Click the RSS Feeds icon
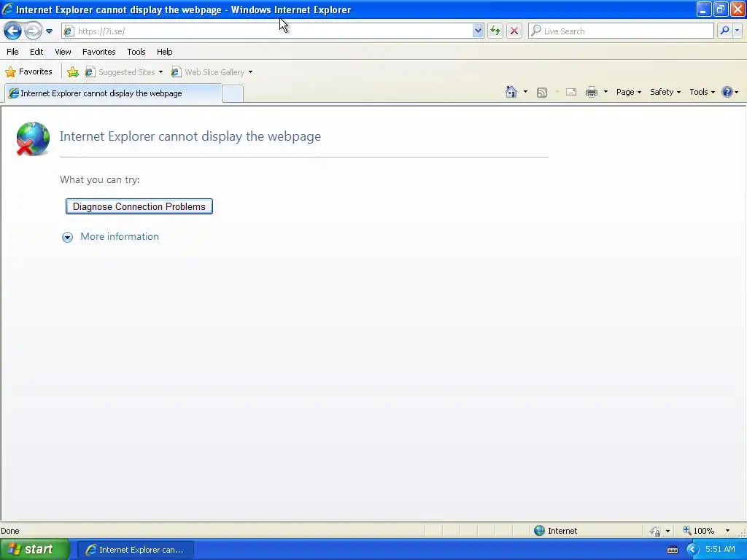The image size is (747, 560). point(542,93)
